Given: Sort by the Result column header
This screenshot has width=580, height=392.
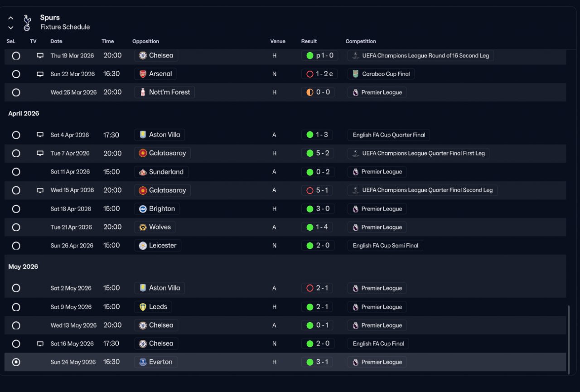Looking at the screenshot, I should (x=309, y=41).
